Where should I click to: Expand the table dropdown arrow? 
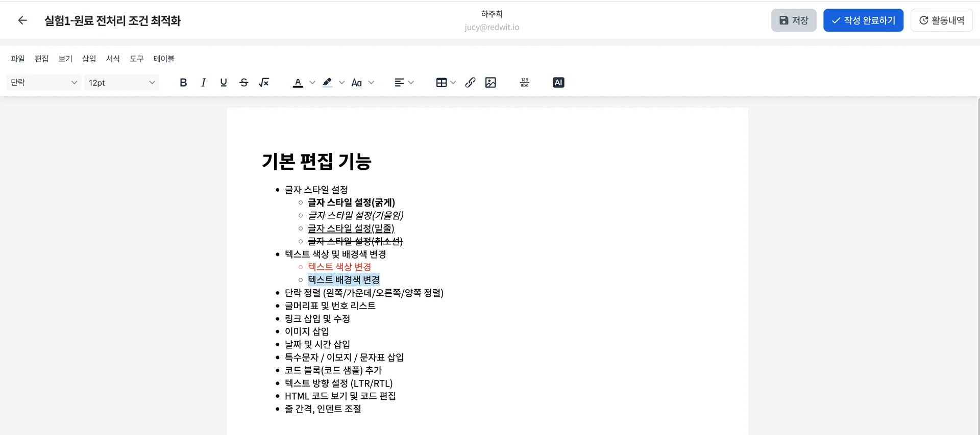tap(453, 83)
